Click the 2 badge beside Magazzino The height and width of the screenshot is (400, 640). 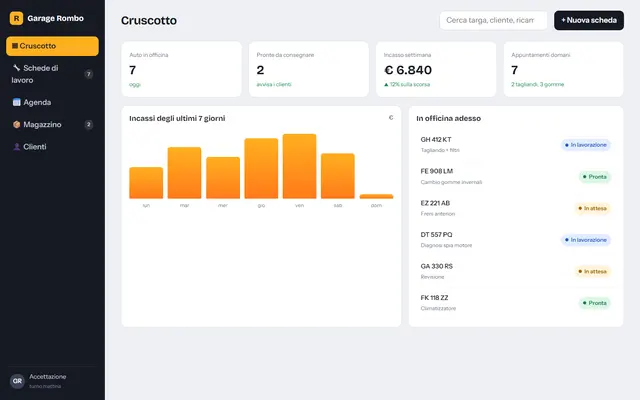[88, 124]
